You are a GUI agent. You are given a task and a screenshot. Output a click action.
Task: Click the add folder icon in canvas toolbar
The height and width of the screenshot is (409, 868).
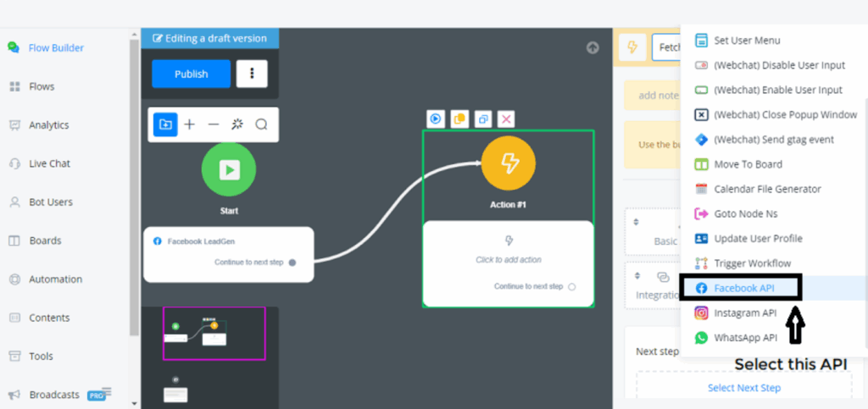click(165, 124)
